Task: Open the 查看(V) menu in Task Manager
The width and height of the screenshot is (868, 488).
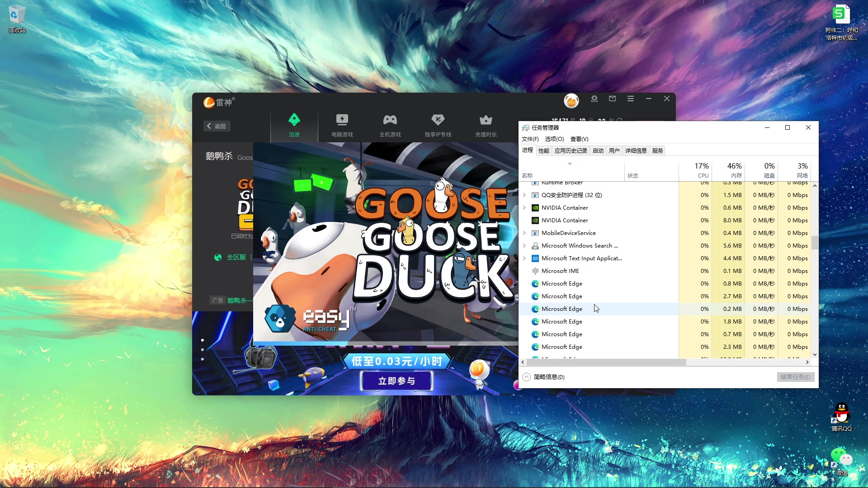Action: (x=579, y=139)
